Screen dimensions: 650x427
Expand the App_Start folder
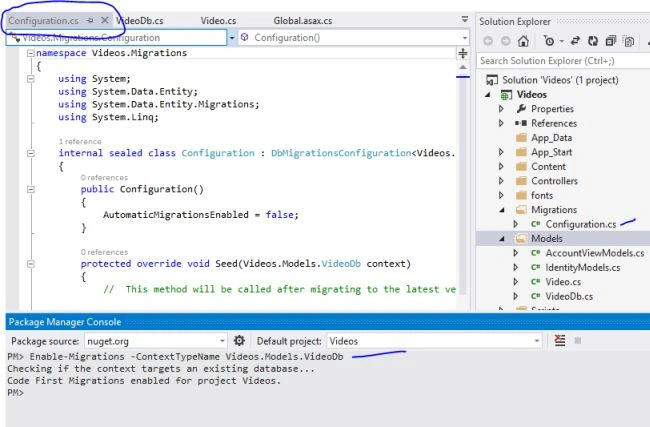(501, 152)
